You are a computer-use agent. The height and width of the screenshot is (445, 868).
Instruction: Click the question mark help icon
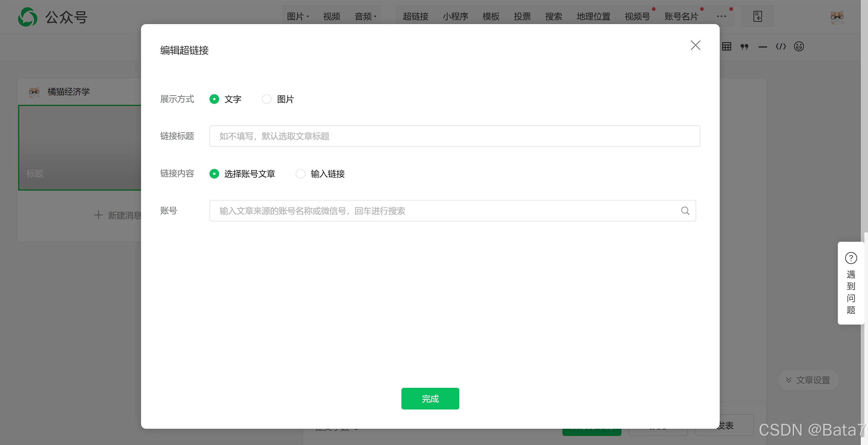click(x=851, y=258)
